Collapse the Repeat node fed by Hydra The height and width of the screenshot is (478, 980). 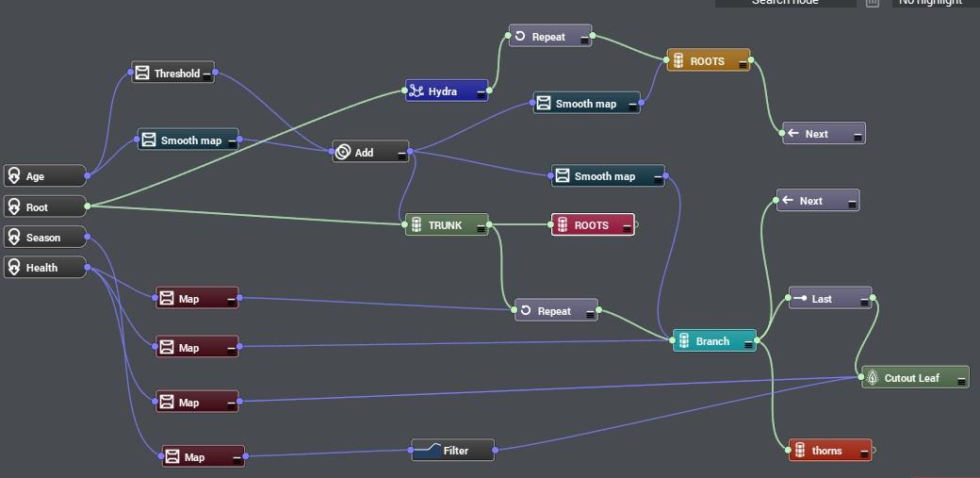coord(584,40)
